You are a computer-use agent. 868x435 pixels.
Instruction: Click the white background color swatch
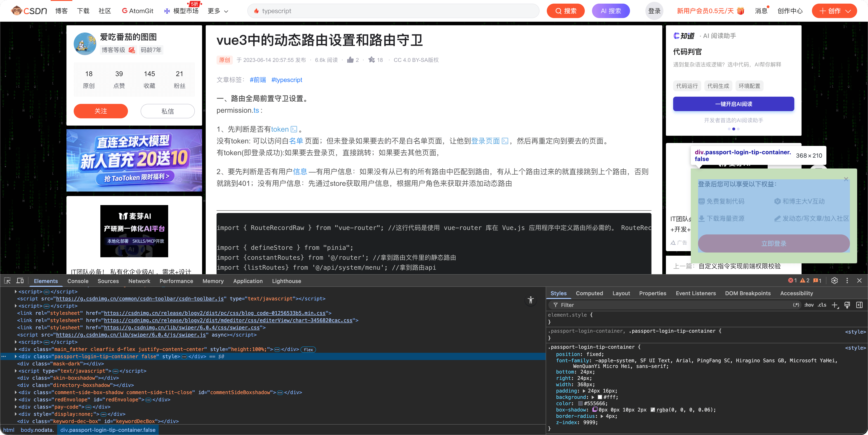(x=600, y=397)
